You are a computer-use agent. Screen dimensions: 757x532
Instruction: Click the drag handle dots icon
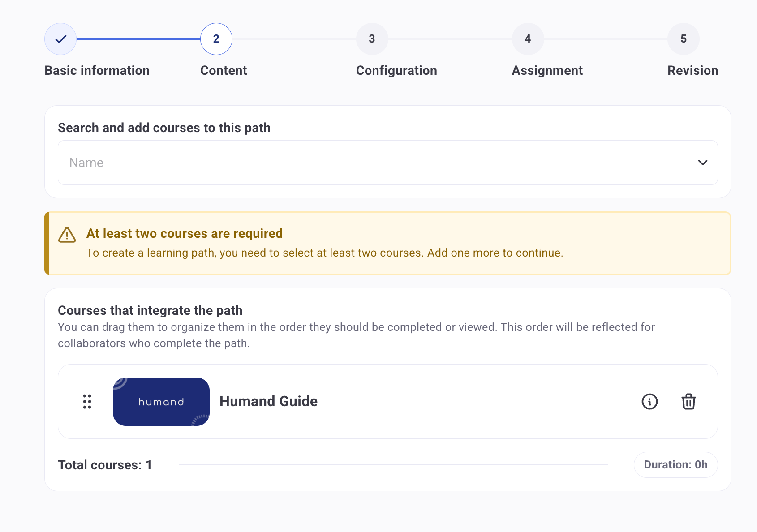(x=87, y=402)
